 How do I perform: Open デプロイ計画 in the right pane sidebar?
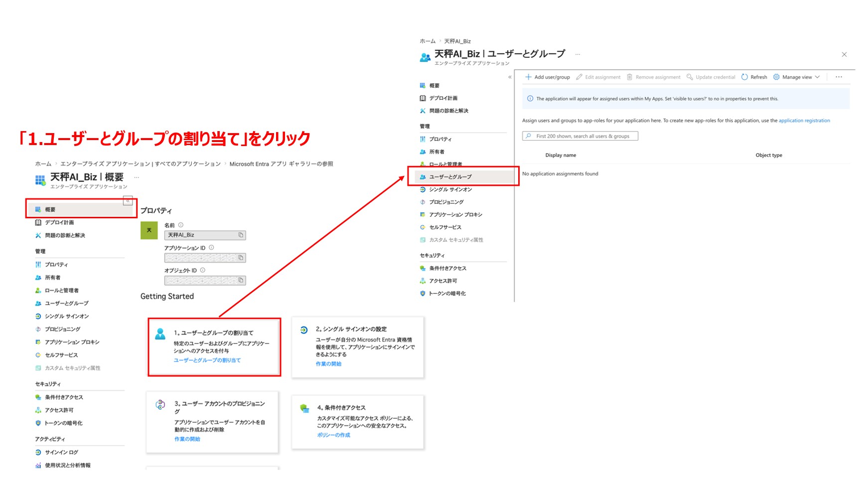point(438,98)
